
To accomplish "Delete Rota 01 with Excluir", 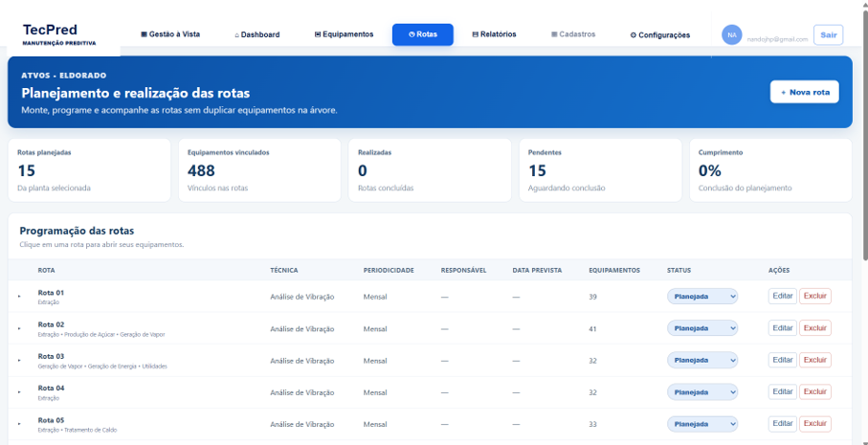I will coord(814,296).
